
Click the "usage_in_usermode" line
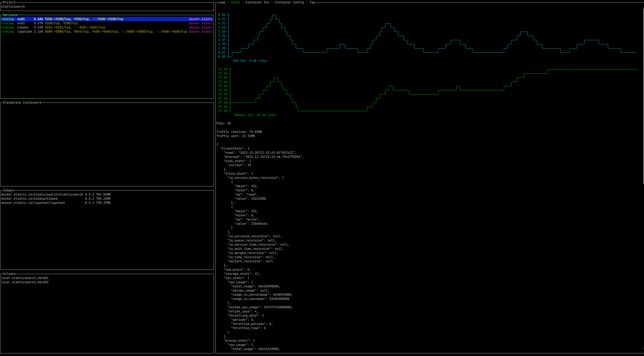[260, 299]
